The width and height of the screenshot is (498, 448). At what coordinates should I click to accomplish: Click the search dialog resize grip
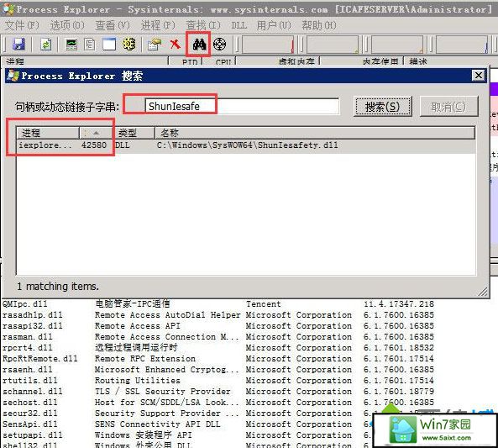pyautogui.click(x=483, y=292)
